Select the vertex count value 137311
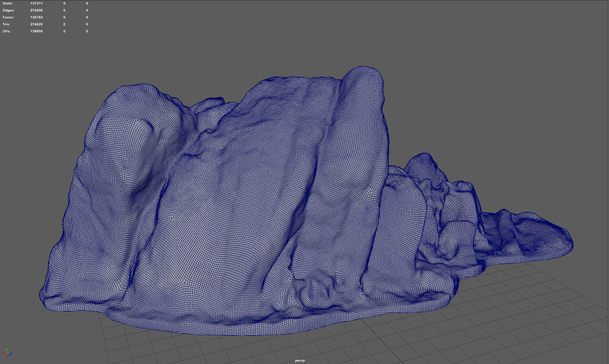The width and height of the screenshot is (609, 364). click(x=37, y=3)
